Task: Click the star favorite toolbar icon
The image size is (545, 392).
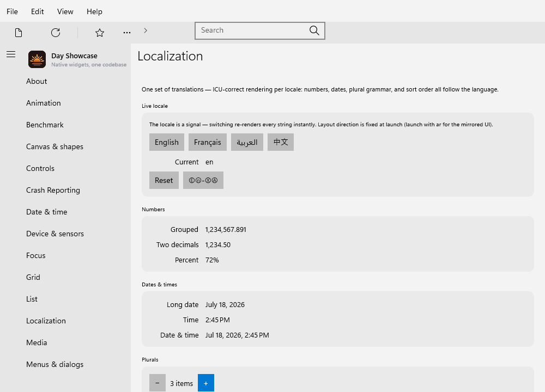Action: pos(100,33)
